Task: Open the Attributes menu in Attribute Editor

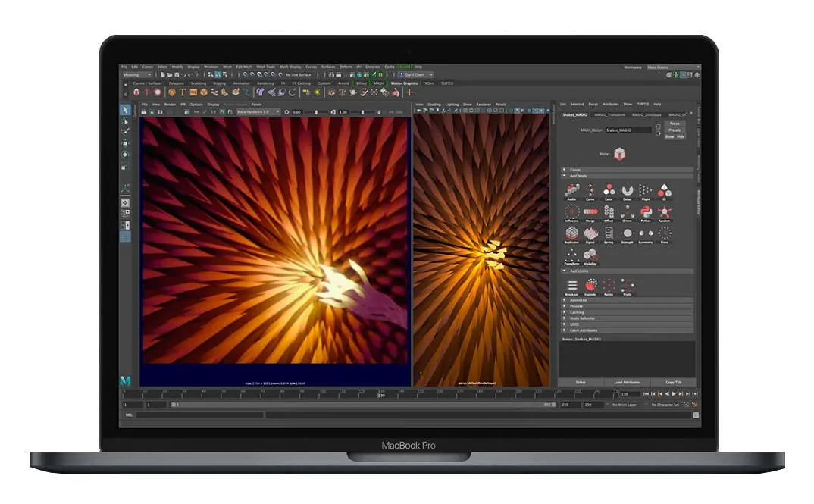Action: tap(611, 105)
